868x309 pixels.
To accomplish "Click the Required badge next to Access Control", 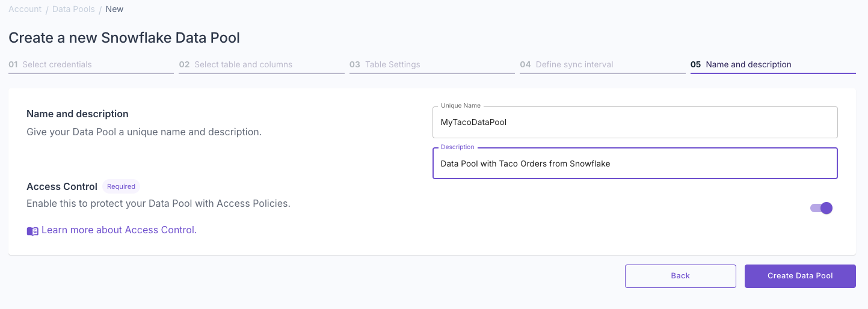I will 121,186.
